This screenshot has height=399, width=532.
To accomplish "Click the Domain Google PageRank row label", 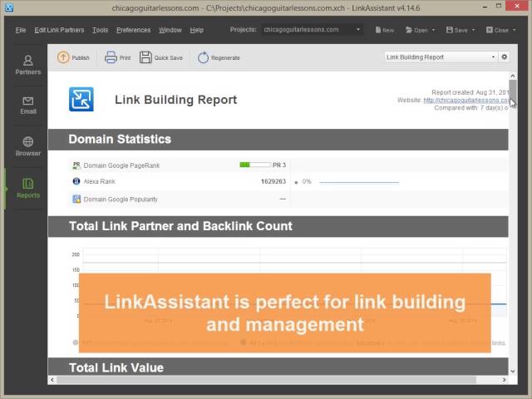I will click(121, 165).
